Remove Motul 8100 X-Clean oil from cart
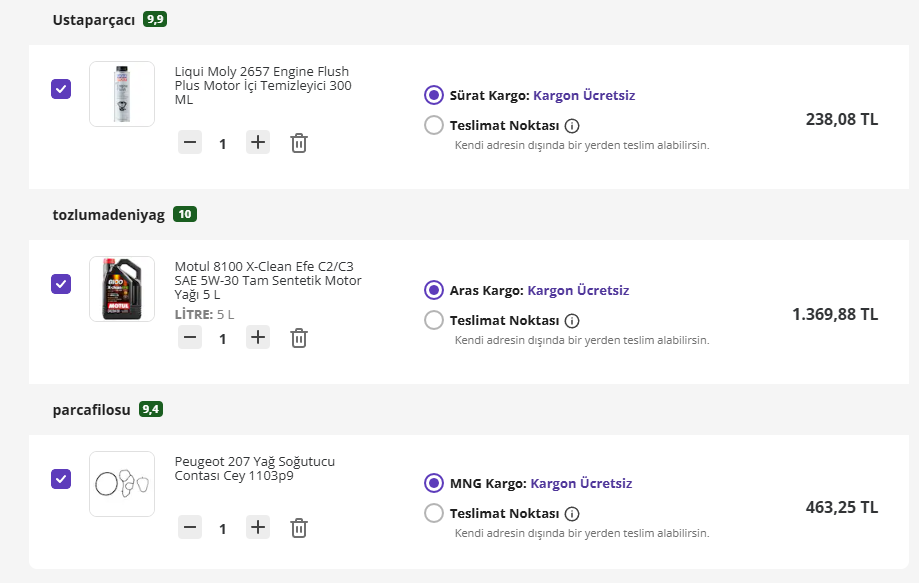Image resolution: width=919 pixels, height=583 pixels. tap(298, 338)
